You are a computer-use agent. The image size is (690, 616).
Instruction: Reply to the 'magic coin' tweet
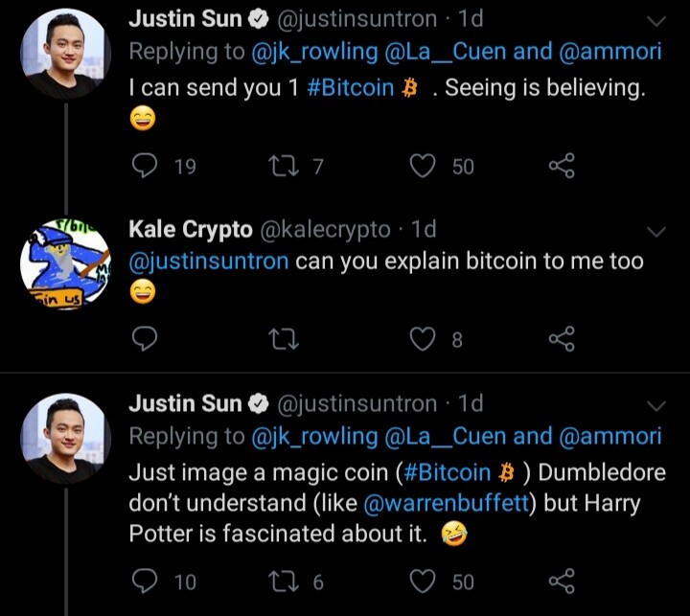[x=145, y=582]
